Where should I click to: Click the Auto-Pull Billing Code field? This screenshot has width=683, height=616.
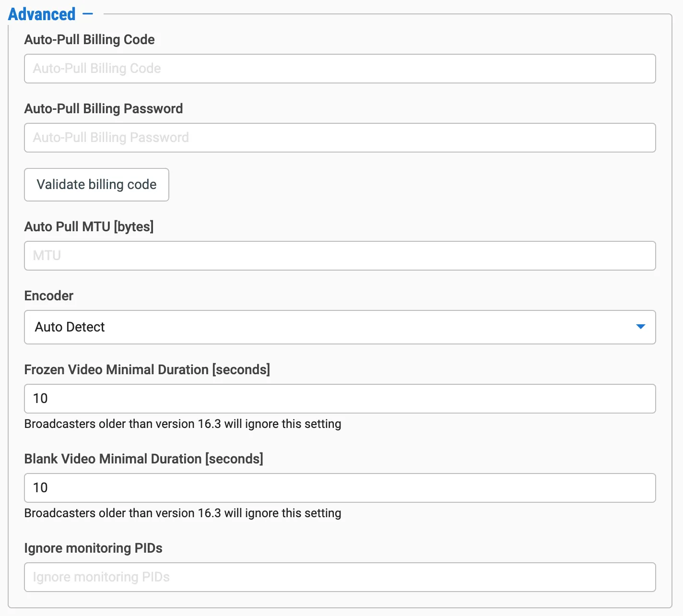click(340, 69)
